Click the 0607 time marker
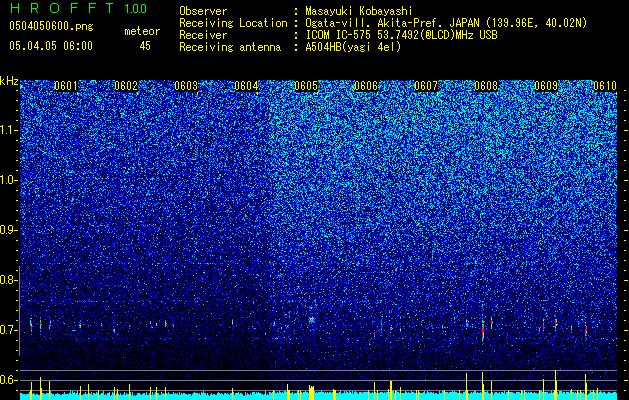 coord(426,86)
